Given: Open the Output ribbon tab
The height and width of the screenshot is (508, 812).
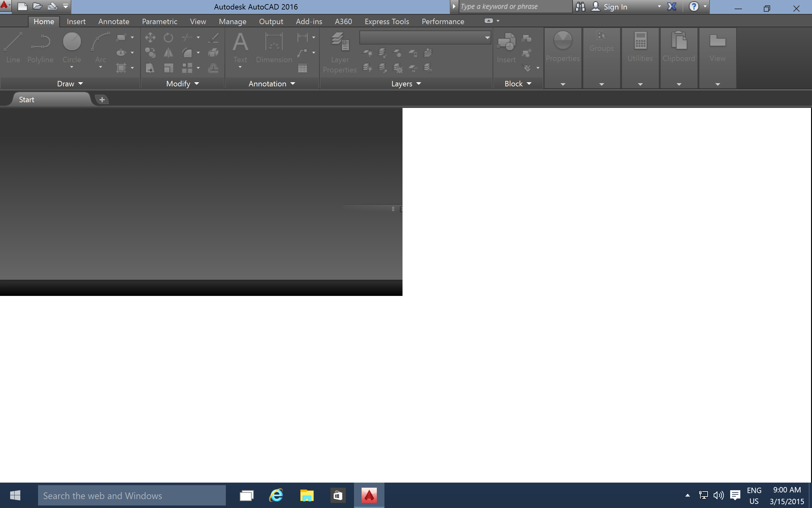Looking at the screenshot, I should click(x=271, y=22).
